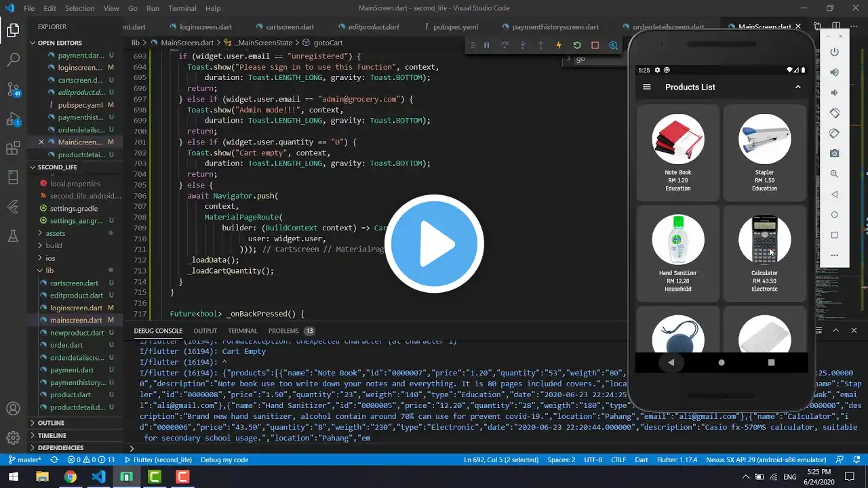Pause the debugger from debug toolbar
The width and height of the screenshot is (868, 488).
coord(486,45)
